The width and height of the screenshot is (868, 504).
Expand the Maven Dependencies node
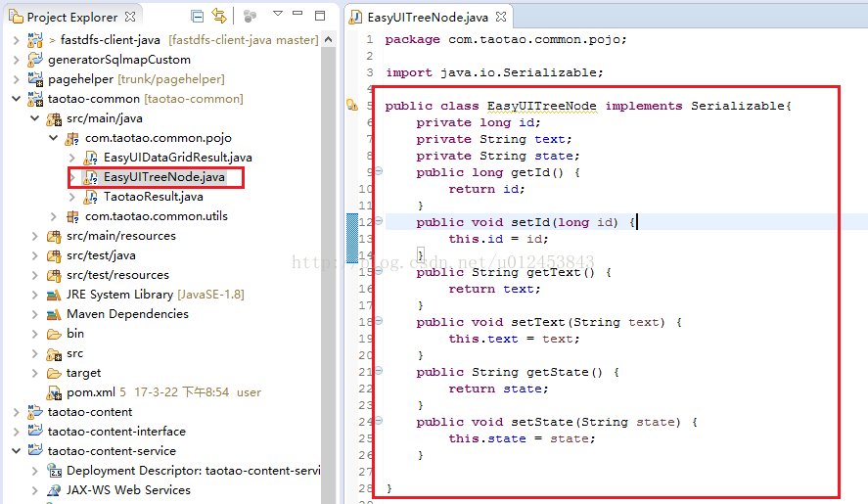[x=35, y=314]
